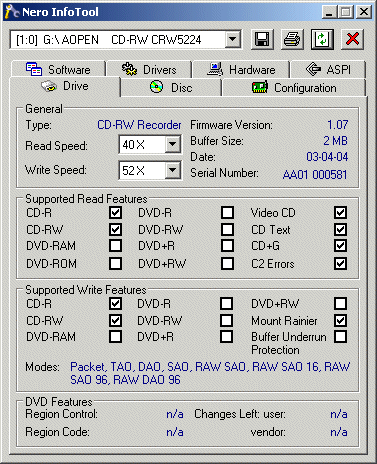Toggle the Video CD checkbox
Image resolution: width=377 pixels, height=464 pixels.
tap(340, 212)
